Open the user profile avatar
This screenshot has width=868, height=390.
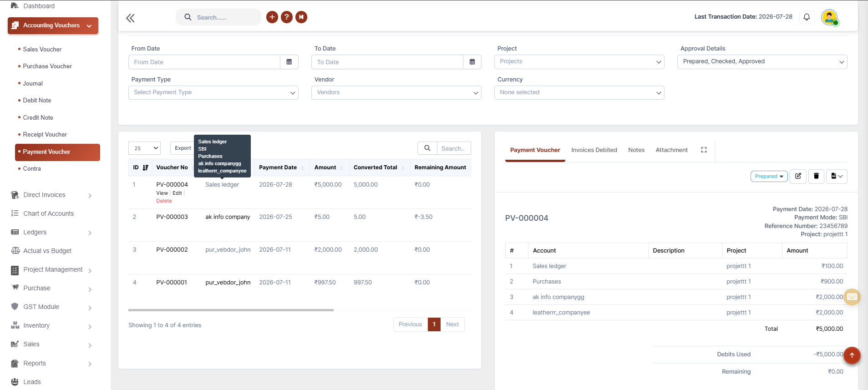(x=829, y=17)
